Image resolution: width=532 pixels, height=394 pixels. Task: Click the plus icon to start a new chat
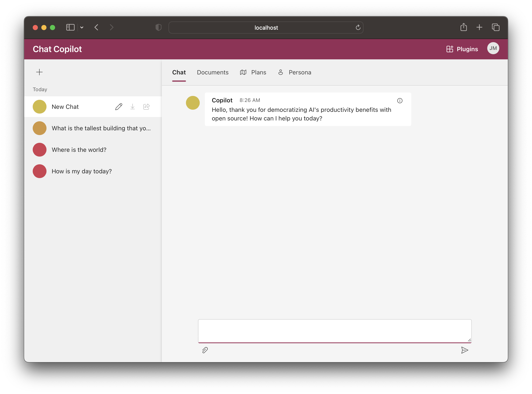(39, 72)
